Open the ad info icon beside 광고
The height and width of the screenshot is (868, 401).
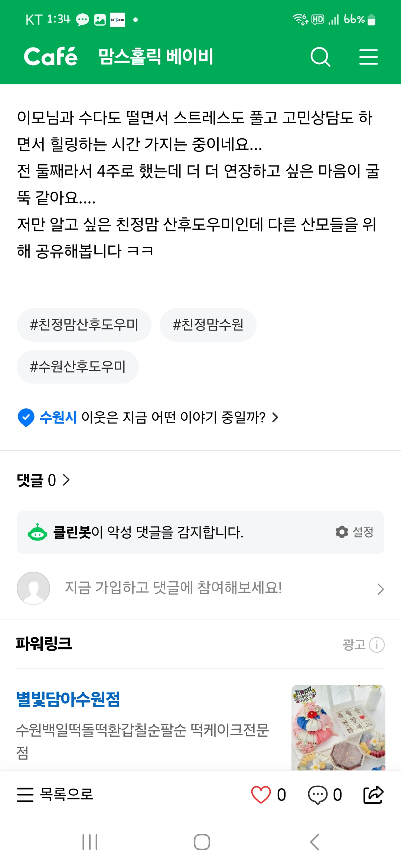click(x=377, y=645)
